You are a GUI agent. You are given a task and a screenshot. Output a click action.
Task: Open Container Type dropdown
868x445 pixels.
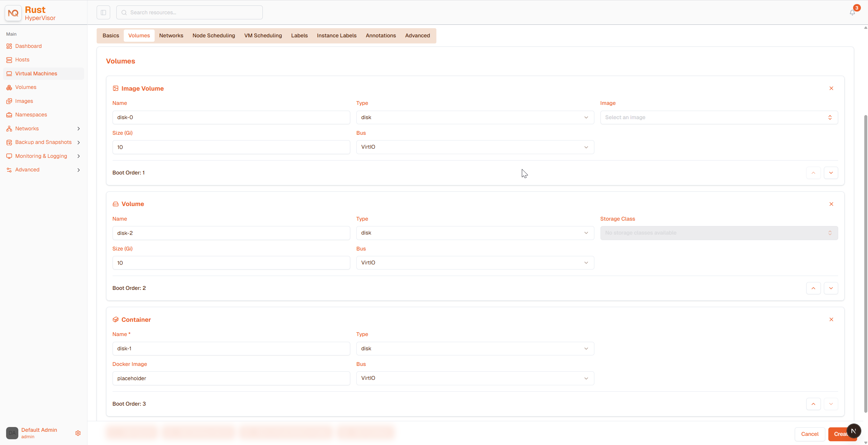click(x=475, y=349)
